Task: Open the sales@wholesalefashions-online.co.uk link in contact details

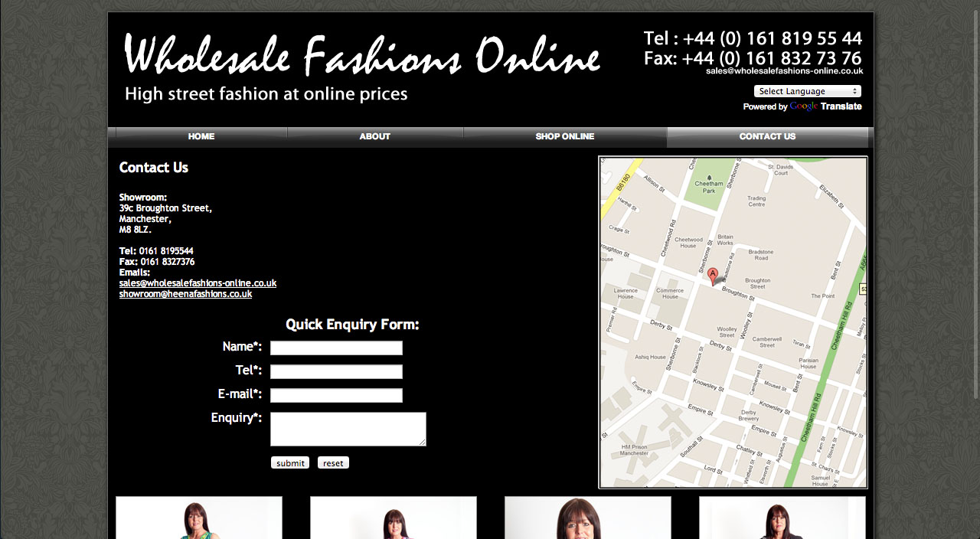Action: click(198, 283)
